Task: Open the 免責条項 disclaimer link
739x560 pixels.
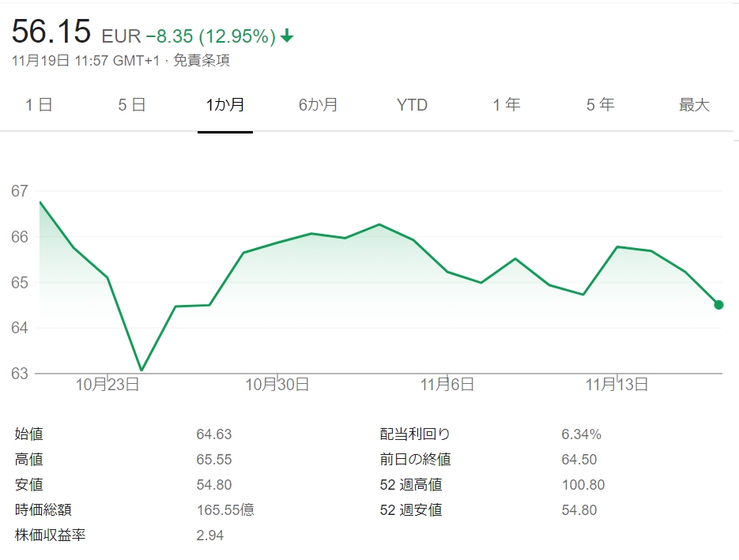Action: (x=202, y=60)
